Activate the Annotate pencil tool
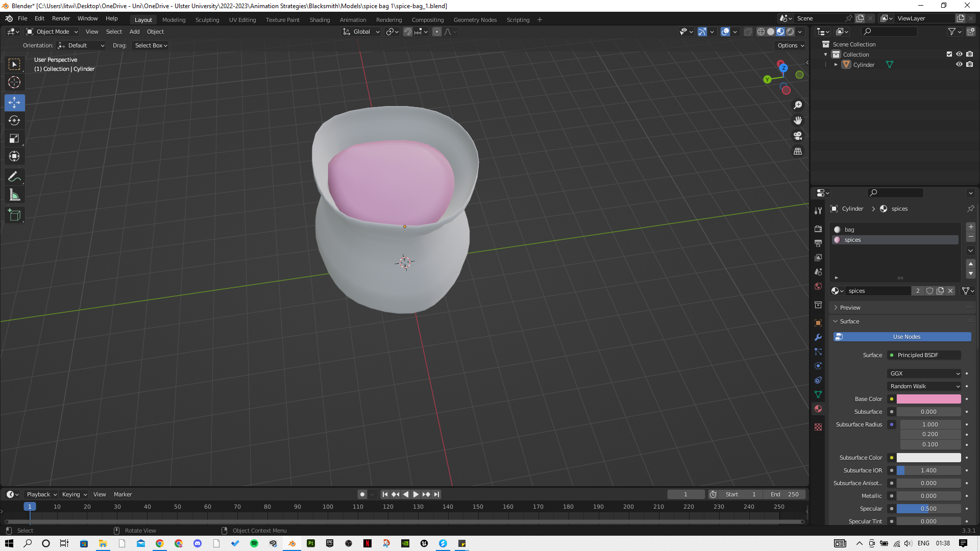Screen dimensions: 980x551 coord(14,177)
